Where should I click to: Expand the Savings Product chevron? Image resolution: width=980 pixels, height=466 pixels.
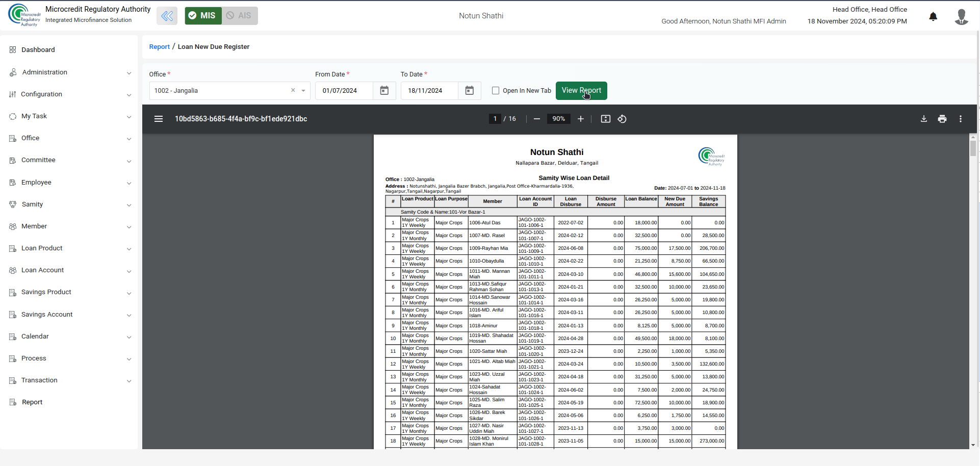pyautogui.click(x=129, y=293)
